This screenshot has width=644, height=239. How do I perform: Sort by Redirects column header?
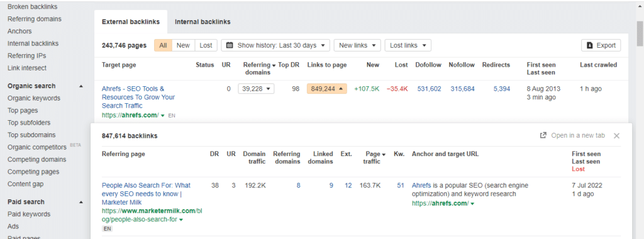496,65
